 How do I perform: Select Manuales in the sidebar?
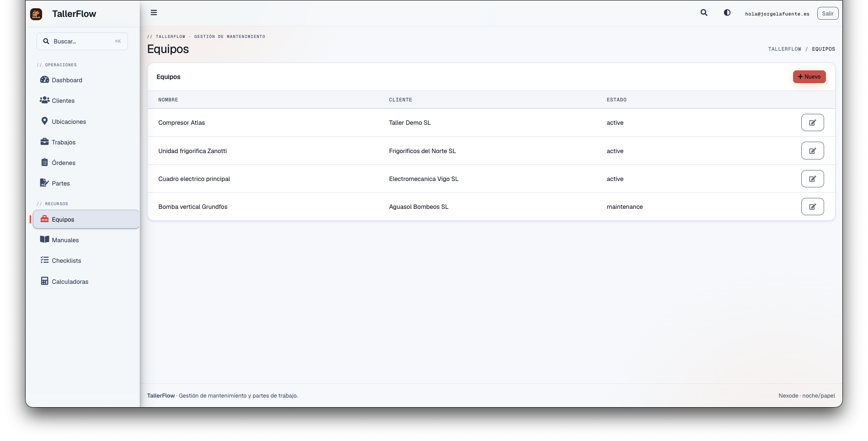pos(65,240)
